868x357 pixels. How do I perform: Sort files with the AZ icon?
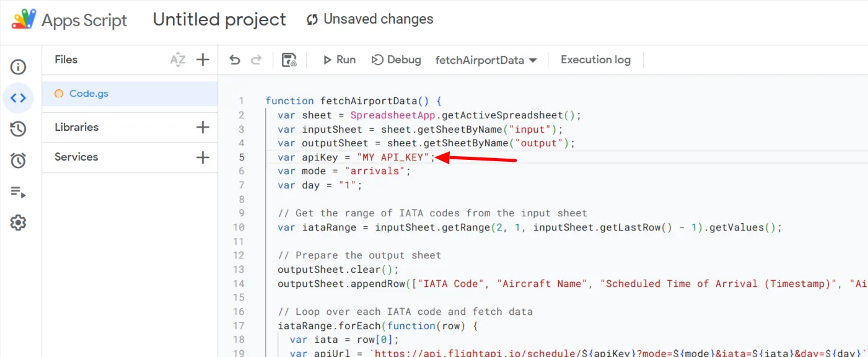click(178, 59)
